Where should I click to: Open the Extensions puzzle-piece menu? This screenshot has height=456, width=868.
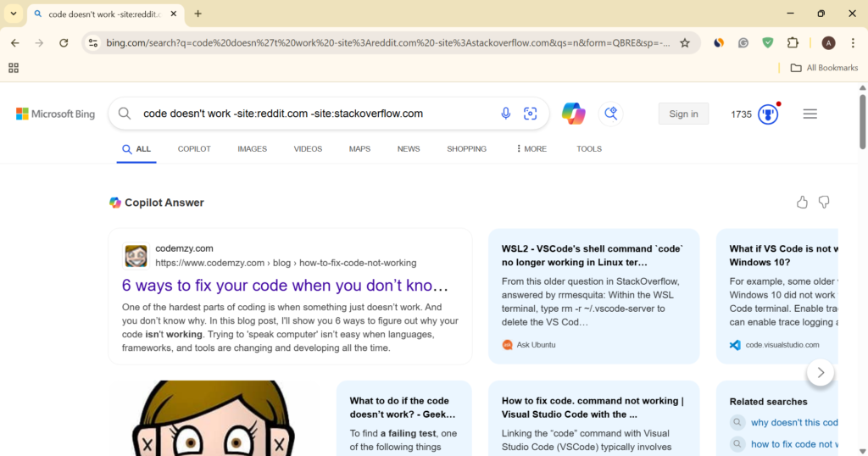coord(793,42)
